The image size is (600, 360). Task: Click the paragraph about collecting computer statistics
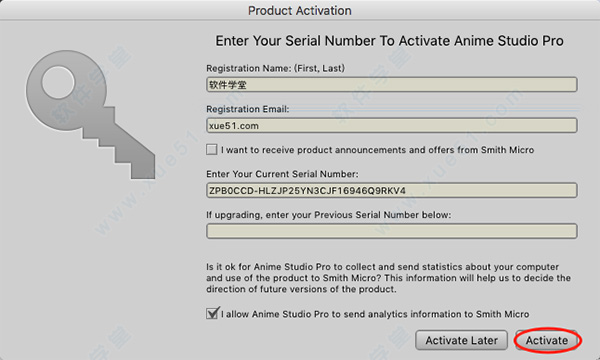(x=388, y=278)
